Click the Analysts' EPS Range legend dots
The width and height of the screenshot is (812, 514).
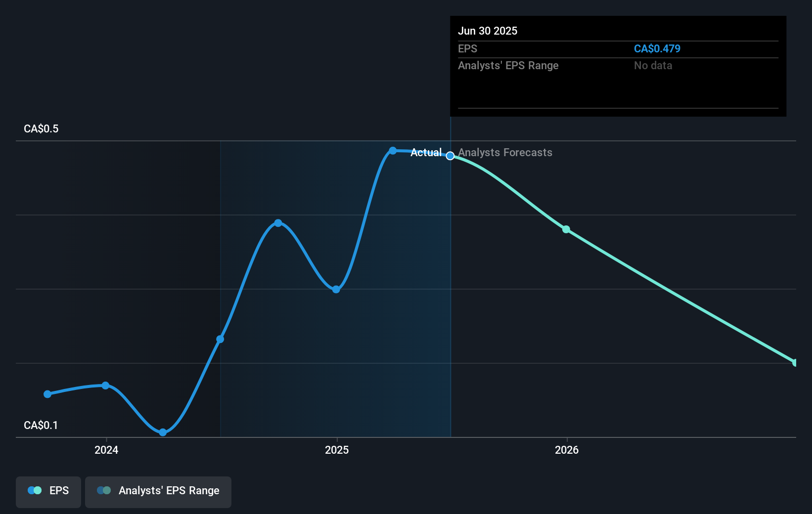click(104, 490)
